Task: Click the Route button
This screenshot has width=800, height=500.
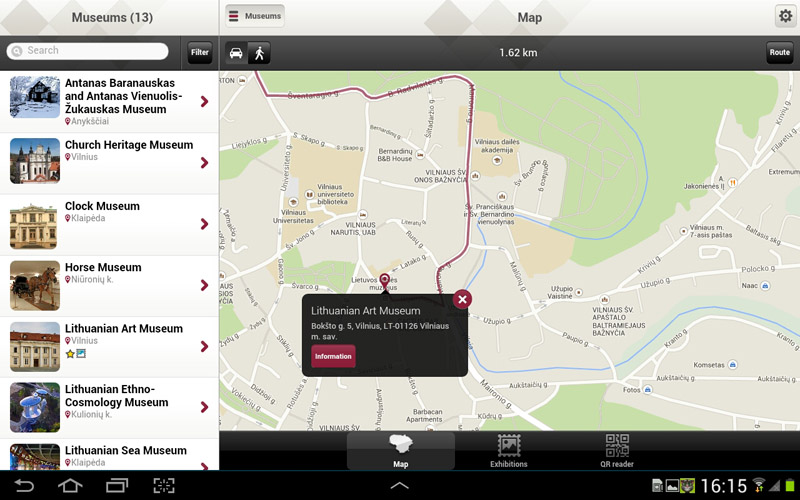Action: click(x=780, y=52)
